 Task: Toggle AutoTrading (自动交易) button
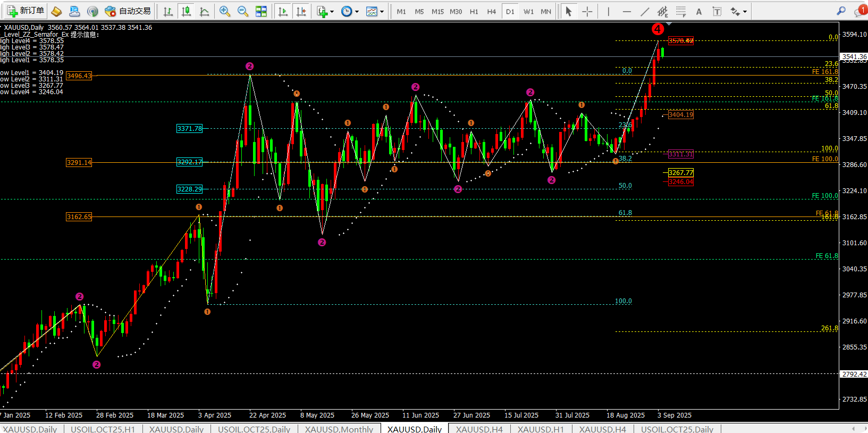128,11
